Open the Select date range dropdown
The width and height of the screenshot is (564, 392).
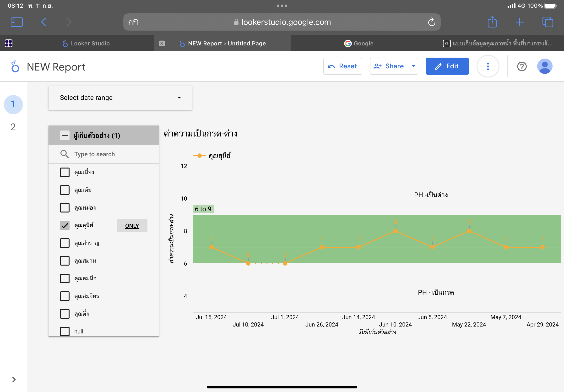120,98
